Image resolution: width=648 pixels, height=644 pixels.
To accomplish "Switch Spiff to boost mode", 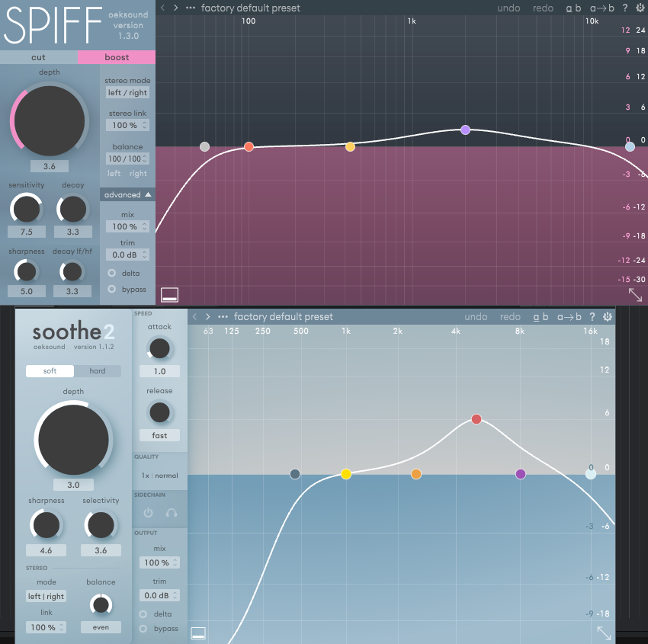I will point(117,57).
